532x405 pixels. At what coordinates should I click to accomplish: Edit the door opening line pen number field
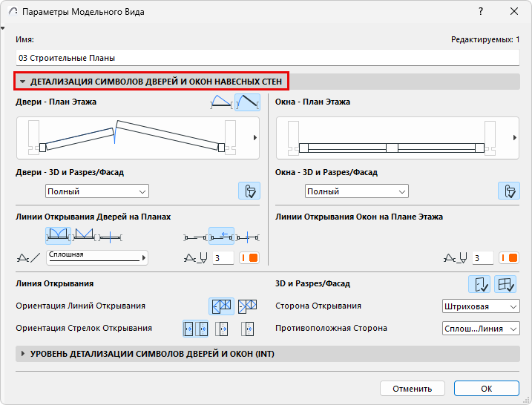click(x=223, y=258)
